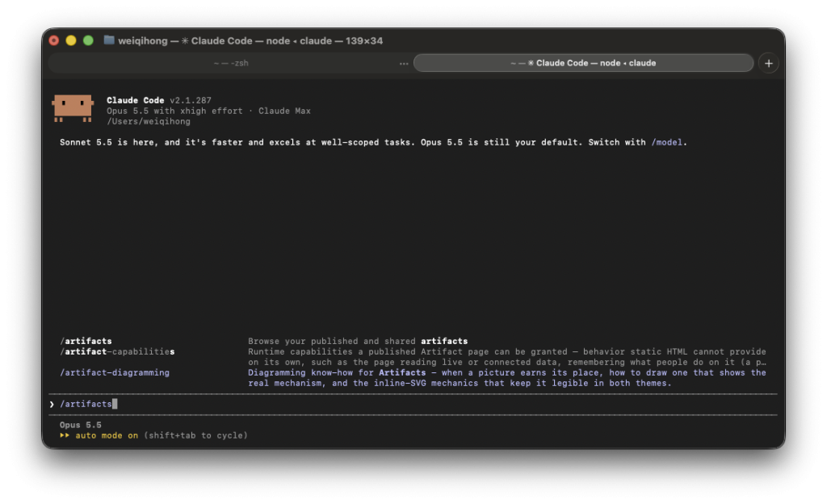Click "Opus 5.5 with xhigh effort" text
The image size is (827, 504).
click(x=174, y=111)
